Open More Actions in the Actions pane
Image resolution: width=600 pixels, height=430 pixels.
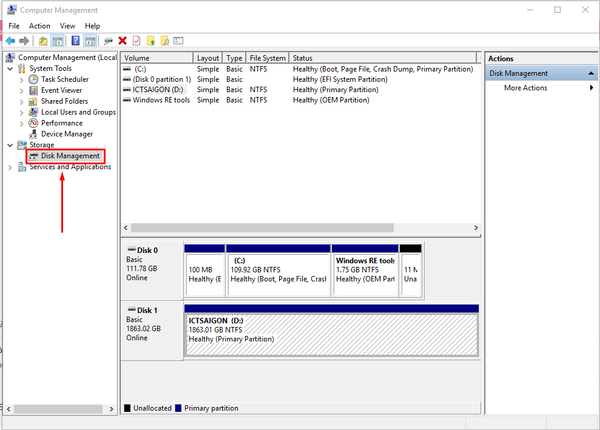click(525, 88)
